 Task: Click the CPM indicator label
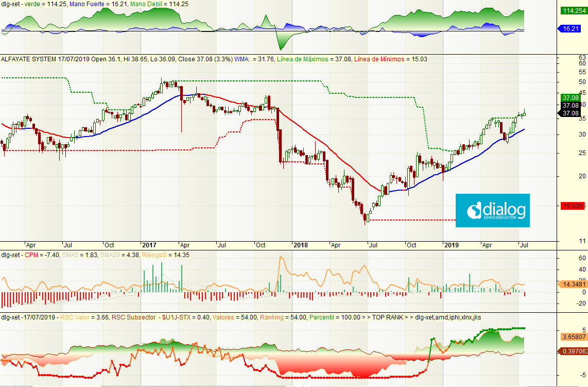click(x=31, y=255)
